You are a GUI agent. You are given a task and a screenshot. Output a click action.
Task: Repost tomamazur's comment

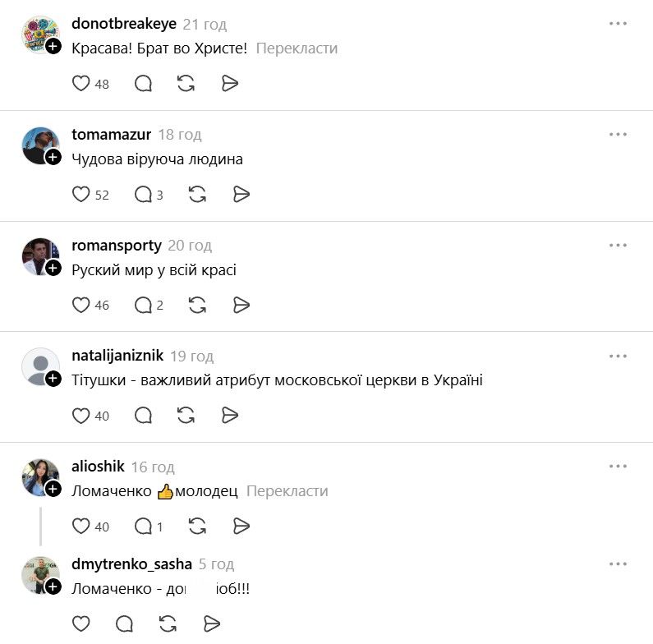click(x=197, y=194)
